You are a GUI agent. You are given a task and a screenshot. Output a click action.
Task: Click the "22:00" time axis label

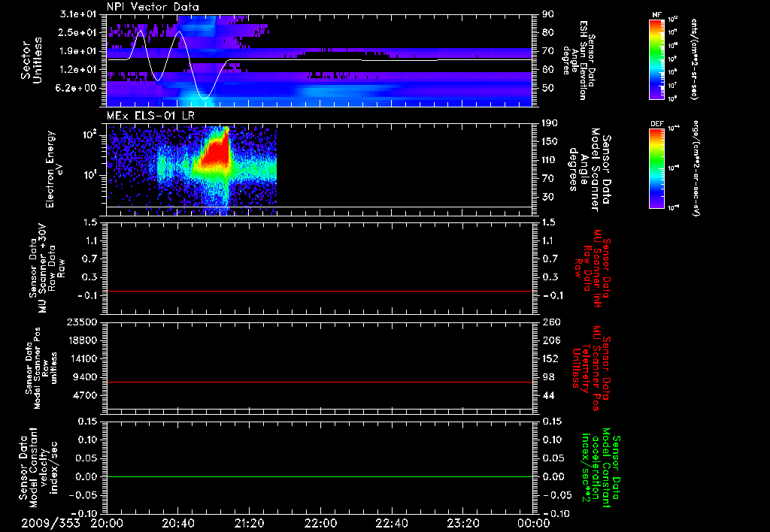coord(320,523)
